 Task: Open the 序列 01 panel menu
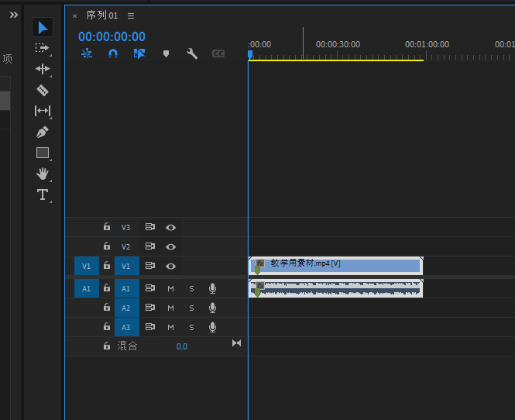(131, 15)
